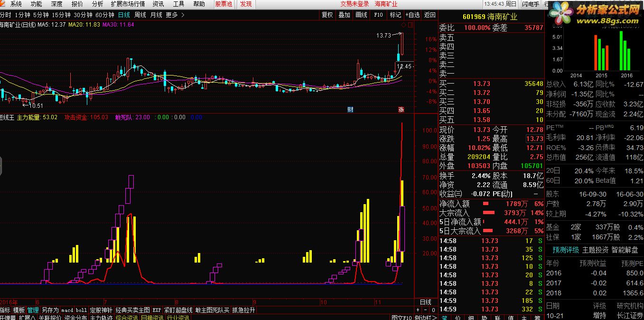The image size is (644, 320).
Task: Select the 定股神针 indicator
Action: (101, 310)
